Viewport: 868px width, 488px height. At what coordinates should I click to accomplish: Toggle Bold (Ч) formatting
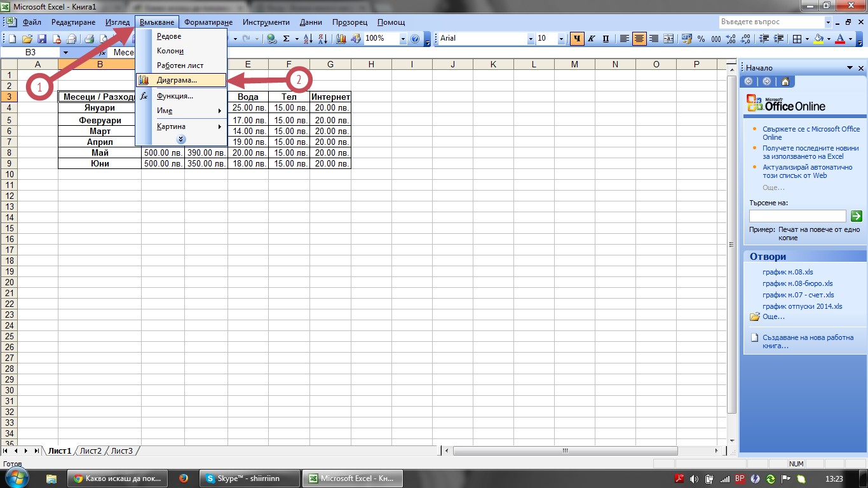[x=577, y=39]
